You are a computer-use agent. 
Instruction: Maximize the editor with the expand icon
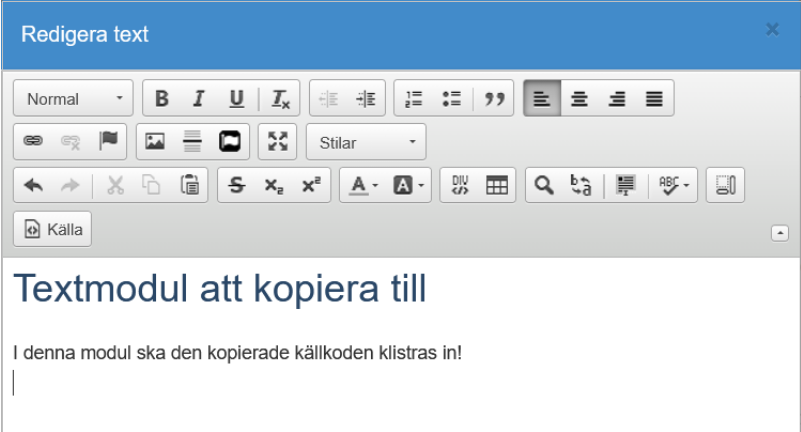(x=277, y=142)
